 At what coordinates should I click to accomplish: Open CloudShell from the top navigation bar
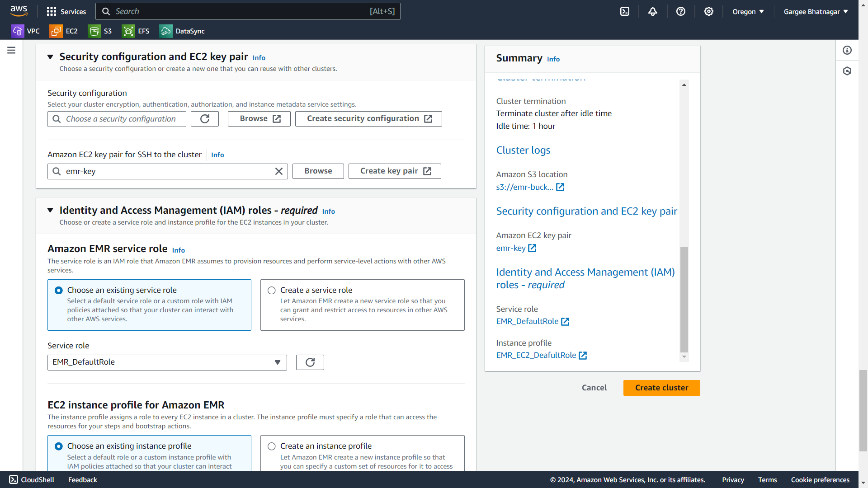[x=625, y=12]
